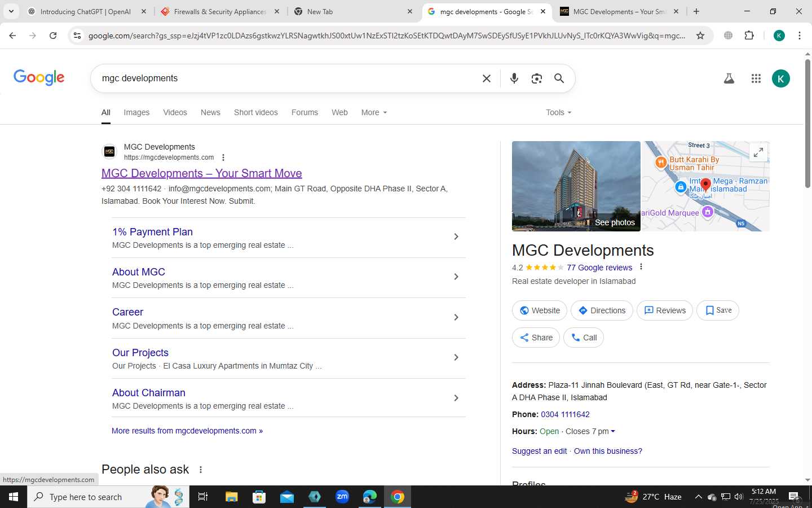Viewport: 812px width, 508px height.
Task: Open Google Lens image search
Action: coord(536,78)
